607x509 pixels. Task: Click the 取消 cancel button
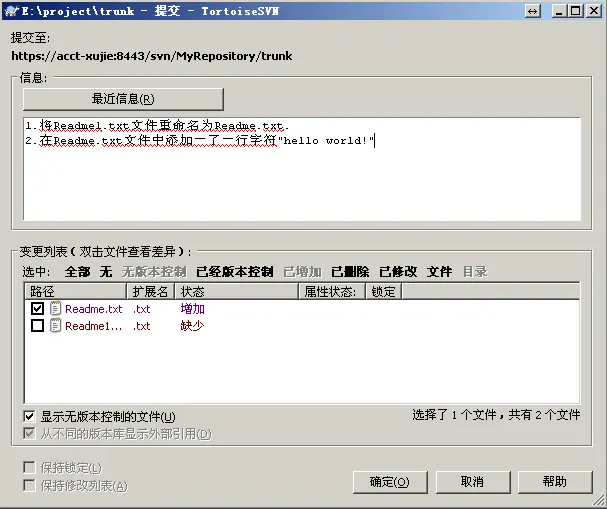point(473,482)
